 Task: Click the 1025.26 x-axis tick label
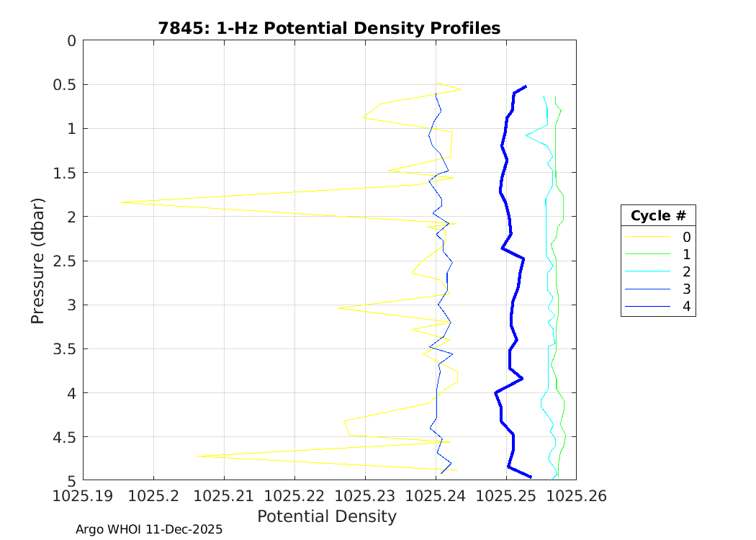click(x=576, y=496)
